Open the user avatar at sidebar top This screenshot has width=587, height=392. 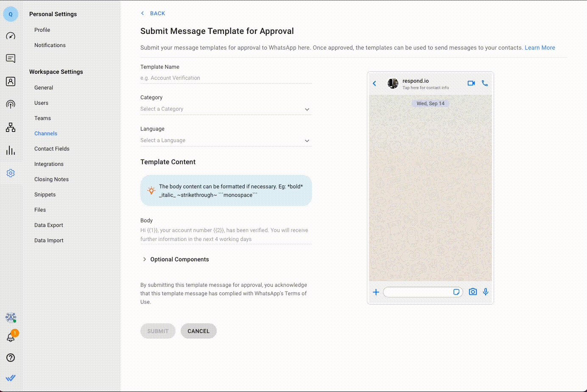click(11, 14)
